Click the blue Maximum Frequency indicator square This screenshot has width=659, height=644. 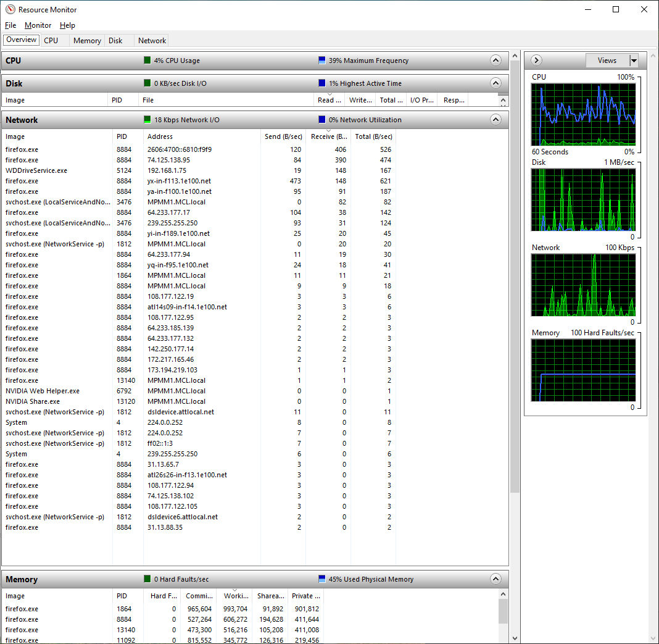(322, 60)
